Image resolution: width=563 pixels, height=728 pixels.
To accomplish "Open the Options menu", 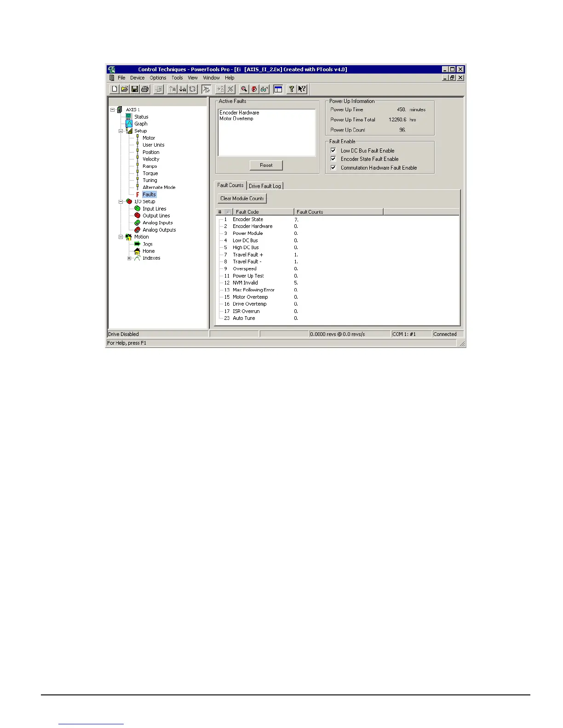I will [158, 78].
